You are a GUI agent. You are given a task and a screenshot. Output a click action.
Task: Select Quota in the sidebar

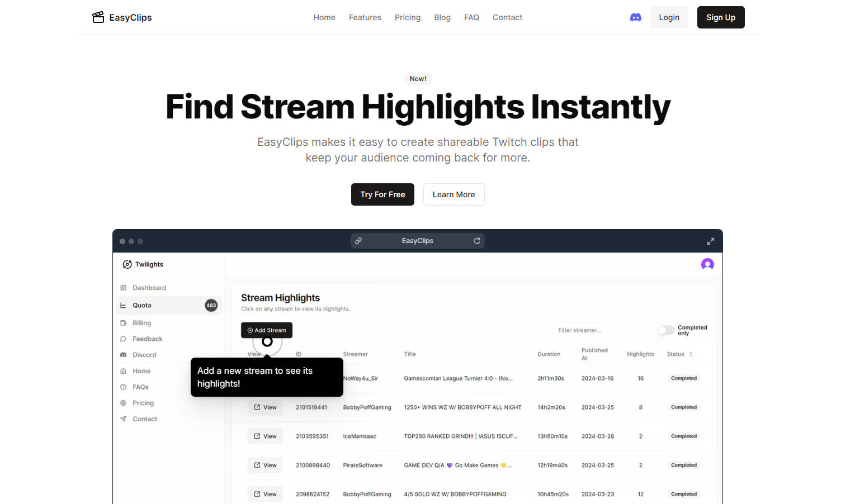(x=142, y=305)
